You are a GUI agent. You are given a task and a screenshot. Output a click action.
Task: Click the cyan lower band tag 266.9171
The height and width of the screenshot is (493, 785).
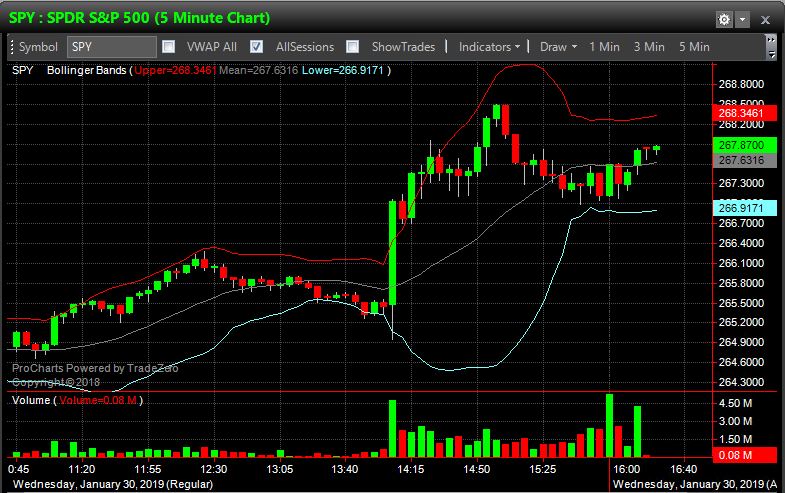(741, 208)
